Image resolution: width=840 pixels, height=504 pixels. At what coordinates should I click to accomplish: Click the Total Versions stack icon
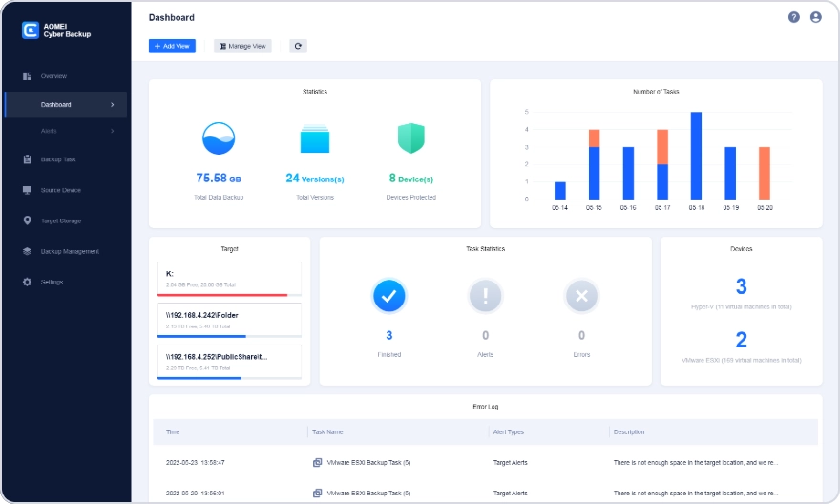click(314, 139)
